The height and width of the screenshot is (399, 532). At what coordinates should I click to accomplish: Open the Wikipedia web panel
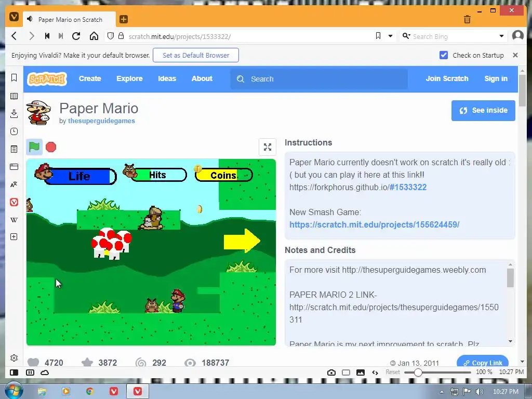click(x=14, y=220)
